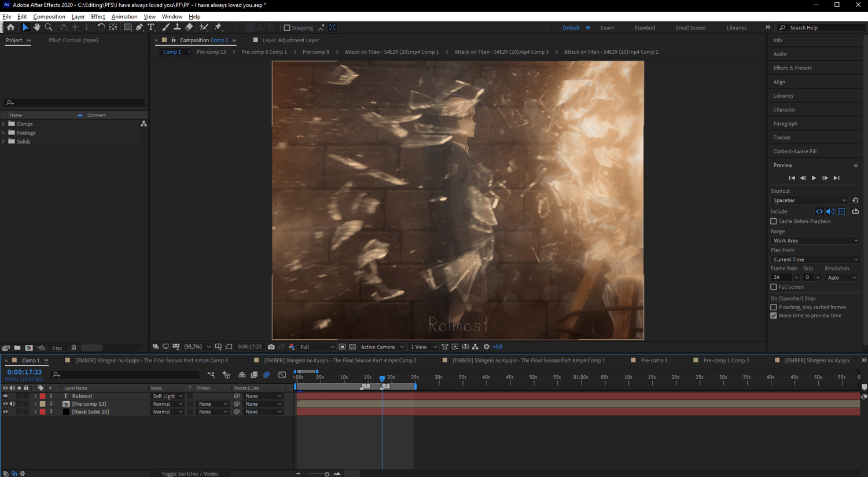The width and height of the screenshot is (868, 477).
Task: Check If caching, play cached frames
Action: (774, 307)
